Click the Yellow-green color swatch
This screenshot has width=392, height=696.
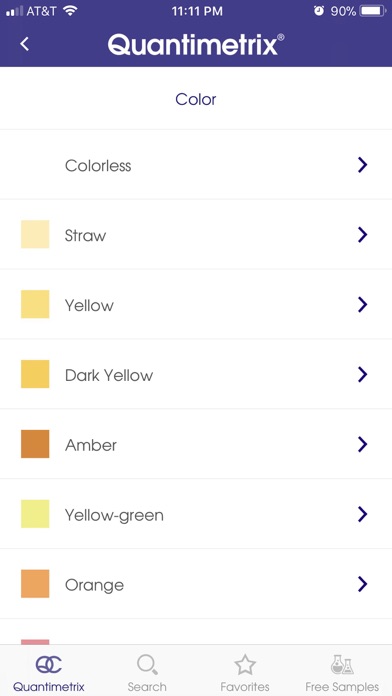tap(35, 514)
